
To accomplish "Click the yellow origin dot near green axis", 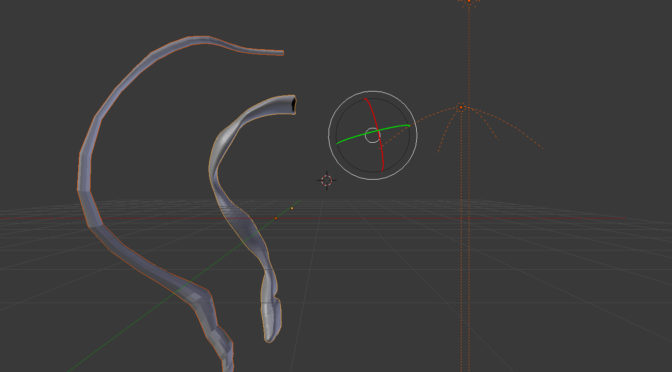I will (292, 208).
